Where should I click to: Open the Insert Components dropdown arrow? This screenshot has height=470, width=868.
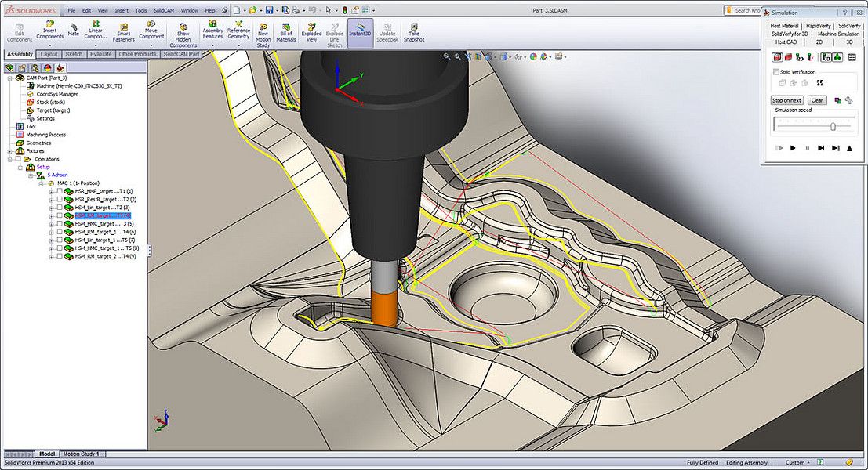click(50, 45)
